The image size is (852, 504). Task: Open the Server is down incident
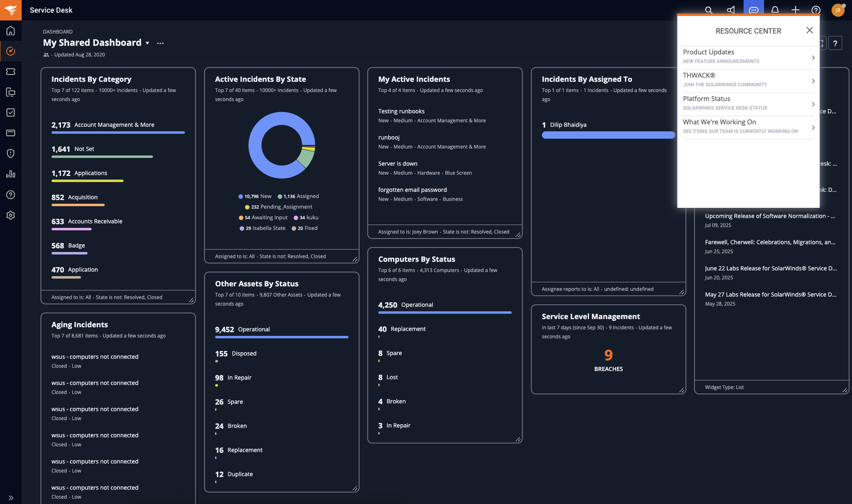click(398, 164)
